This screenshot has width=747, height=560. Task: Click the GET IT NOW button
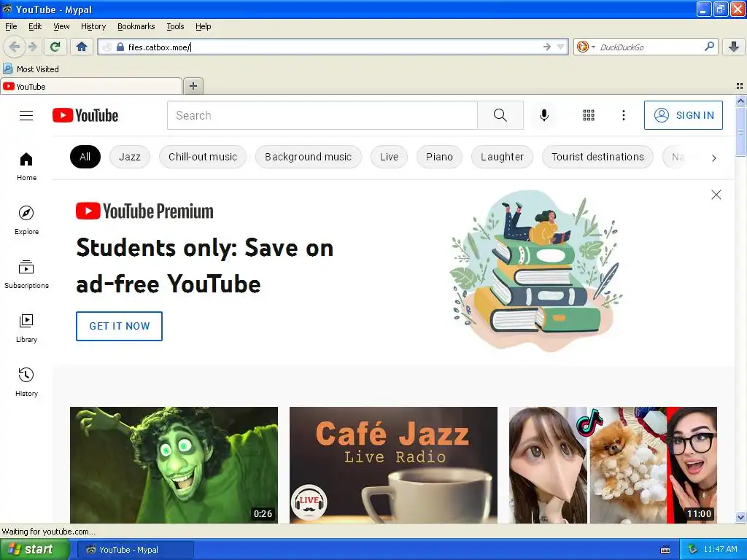[119, 326]
